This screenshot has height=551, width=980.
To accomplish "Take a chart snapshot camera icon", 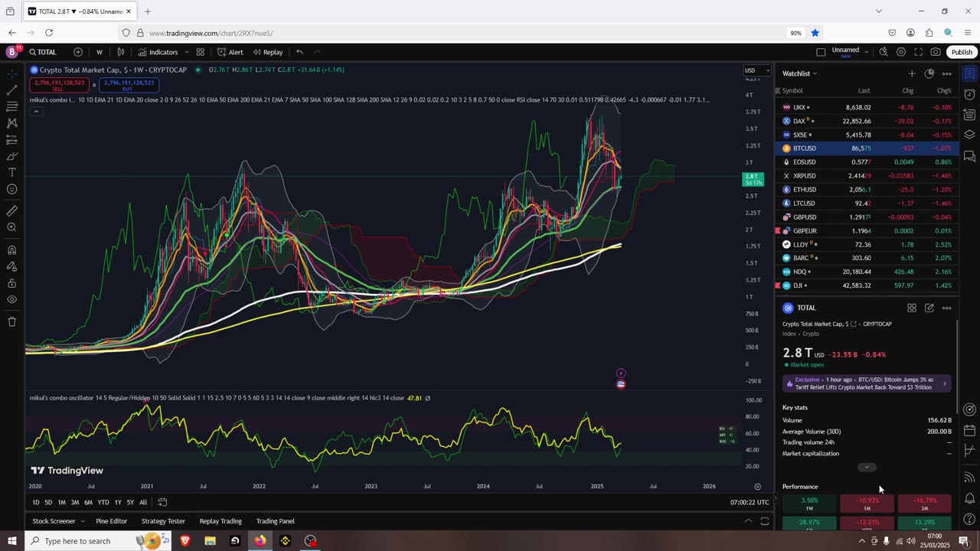I will [x=936, y=52].
